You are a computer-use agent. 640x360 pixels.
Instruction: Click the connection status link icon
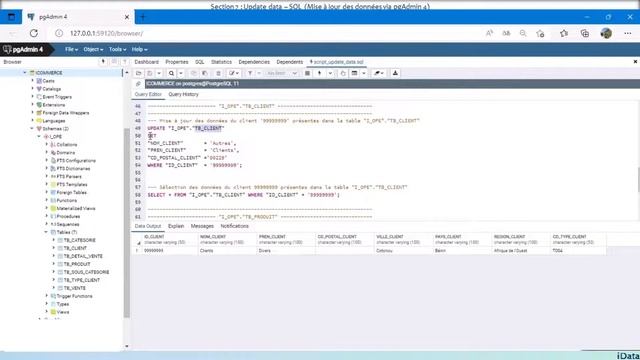[x=138, y=84]
